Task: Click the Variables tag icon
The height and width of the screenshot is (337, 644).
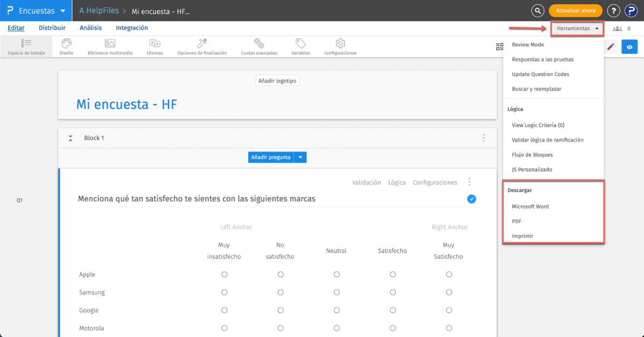Action: pyautogui.click(x=300, y=44)
